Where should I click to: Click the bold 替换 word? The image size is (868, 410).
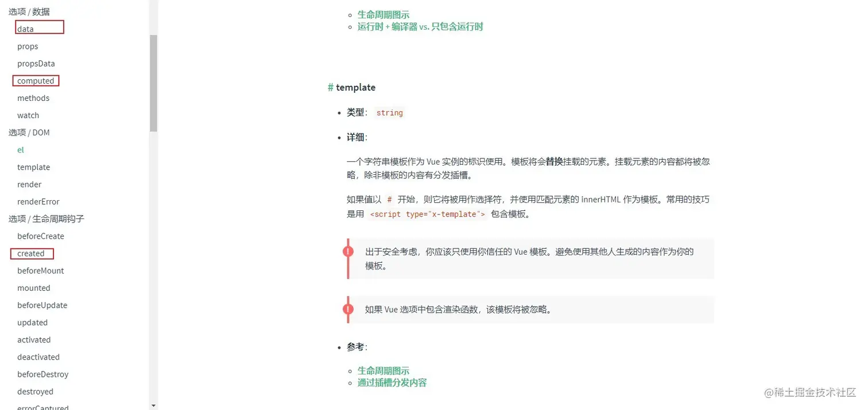555,162
